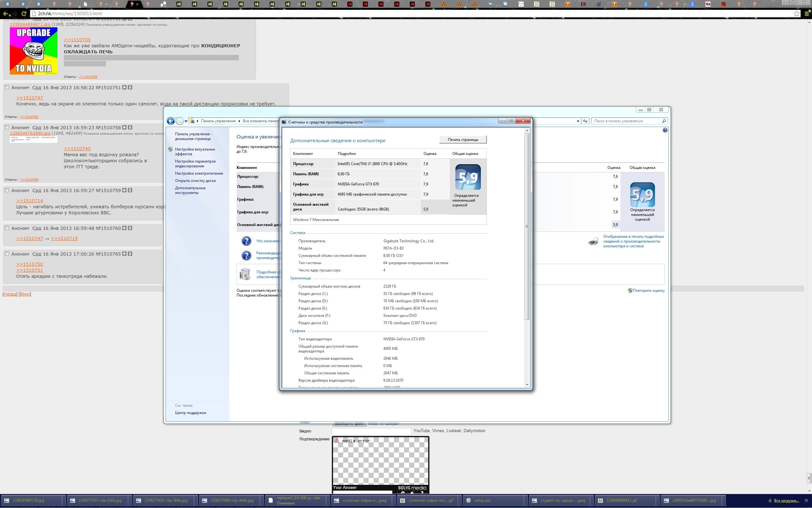Open 'Отображение и печать подробных сведений' link
812x508 pixels.
pyautogui.click(x=633, y=241)
